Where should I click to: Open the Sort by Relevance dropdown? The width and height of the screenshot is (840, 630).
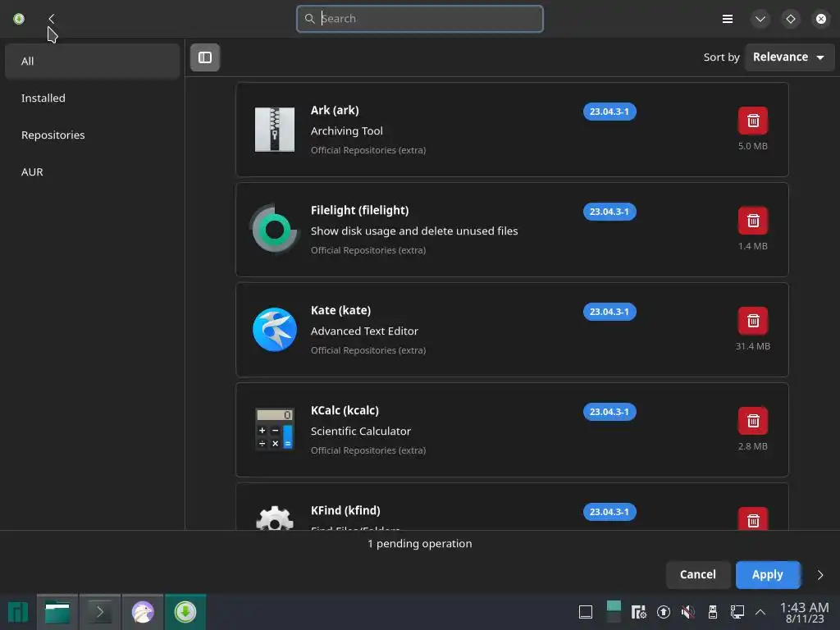pyautogui.click(x=788, y=57)
